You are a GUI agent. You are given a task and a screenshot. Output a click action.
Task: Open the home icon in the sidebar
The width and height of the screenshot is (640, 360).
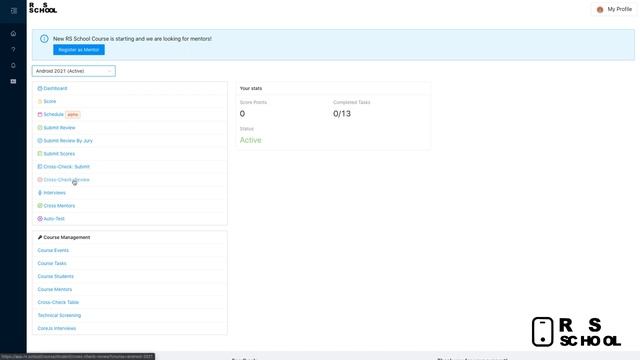[13, 33]
